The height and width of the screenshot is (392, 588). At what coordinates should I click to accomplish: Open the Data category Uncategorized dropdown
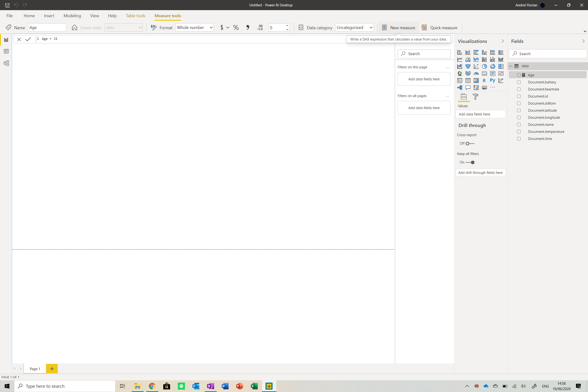pos(354,28)
